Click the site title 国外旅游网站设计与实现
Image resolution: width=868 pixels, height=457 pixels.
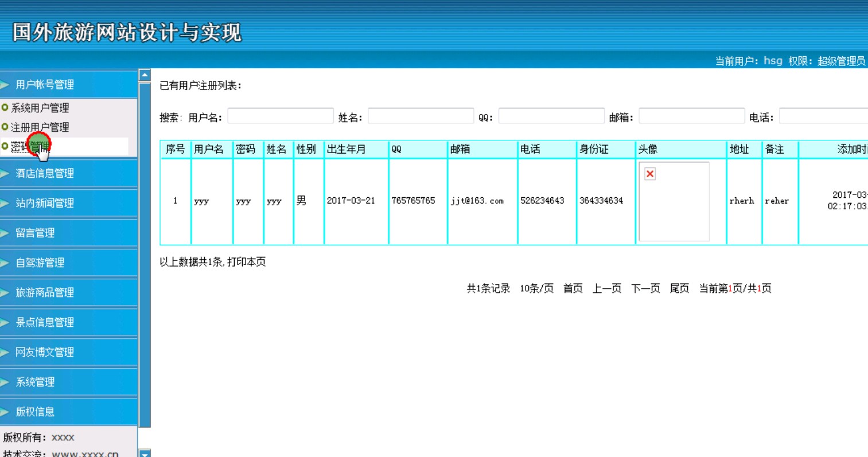coord(127,32)
